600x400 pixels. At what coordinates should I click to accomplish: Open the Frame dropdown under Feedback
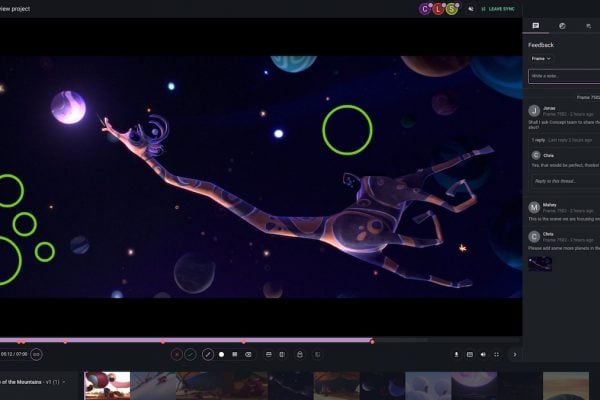click(x=541, y=59)
